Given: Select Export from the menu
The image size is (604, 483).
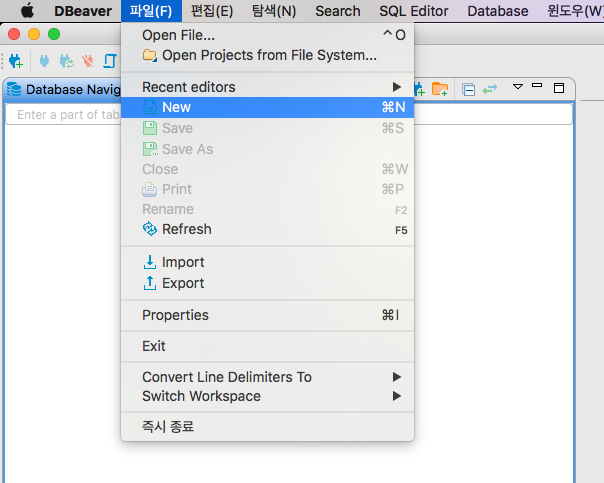Looking at the screenshot, I should click(267, 283).
